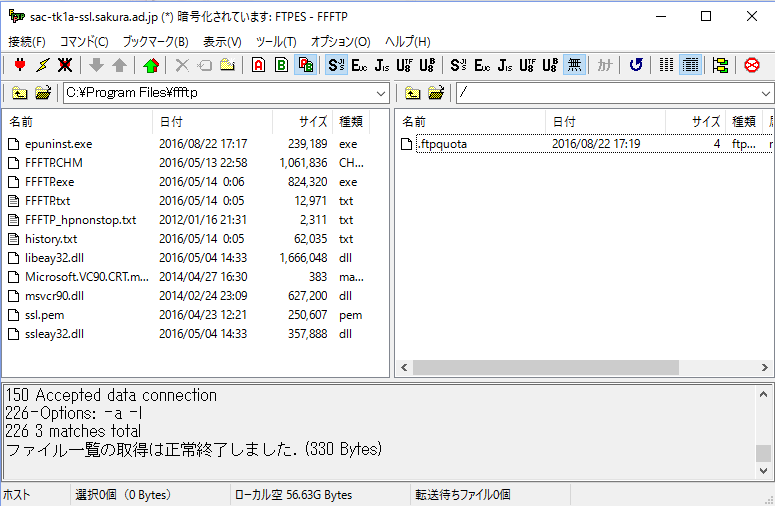This screenshot has width=775, height=506.
Task: Click the ローカル空 56.63G Bytes status entry
Action: tap(293, 495)
